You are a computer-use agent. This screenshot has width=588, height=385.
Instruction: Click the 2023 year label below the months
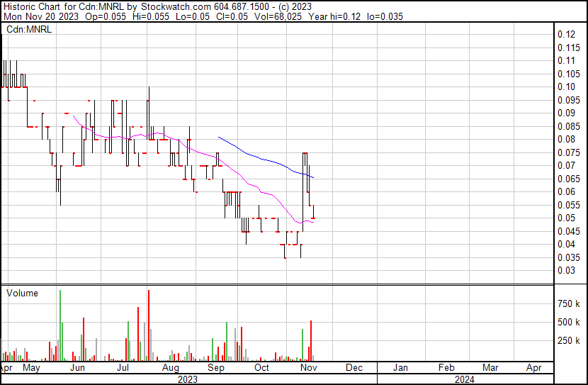click(x=187, y=379)
